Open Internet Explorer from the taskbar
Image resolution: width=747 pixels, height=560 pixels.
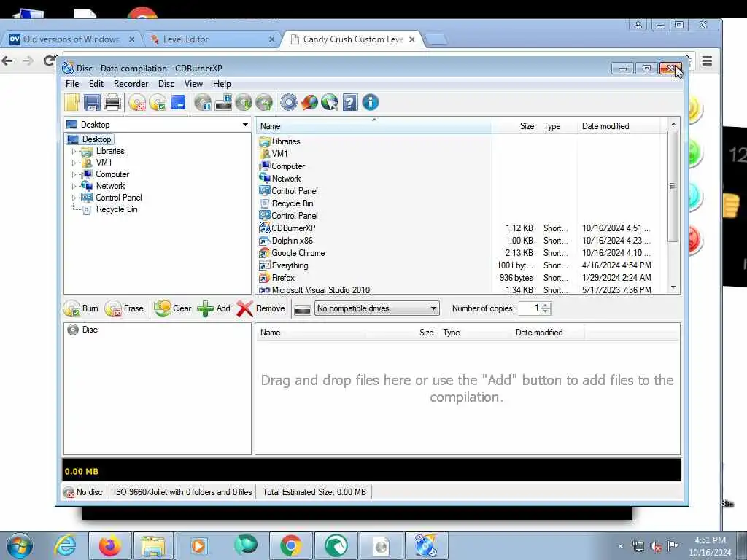(65, 545)
